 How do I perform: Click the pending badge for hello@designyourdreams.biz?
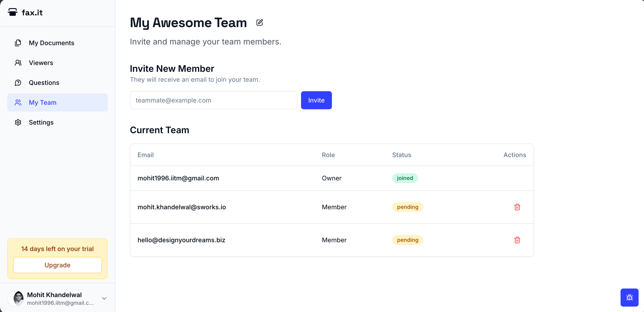[x=407, y=240]
